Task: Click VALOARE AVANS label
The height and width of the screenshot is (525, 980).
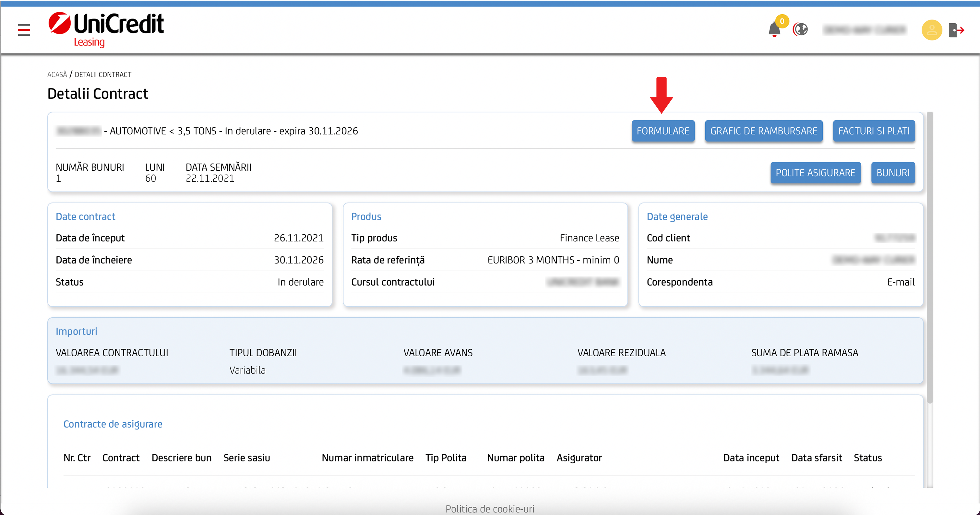Action: (438, 353)
